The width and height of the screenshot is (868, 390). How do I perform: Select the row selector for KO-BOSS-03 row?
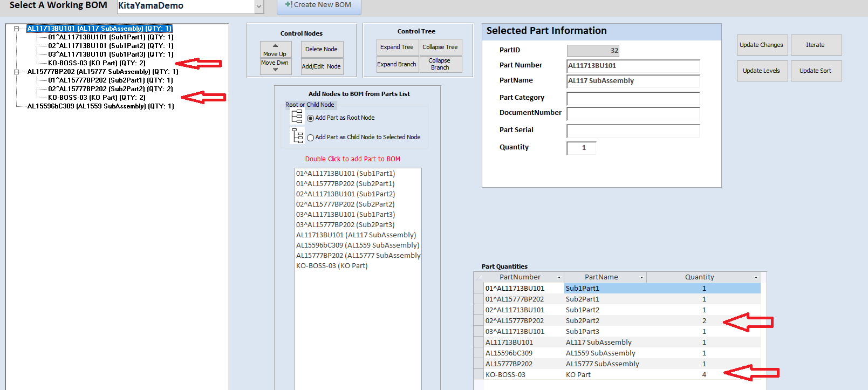pyautogui.click(x=479, y=375)
